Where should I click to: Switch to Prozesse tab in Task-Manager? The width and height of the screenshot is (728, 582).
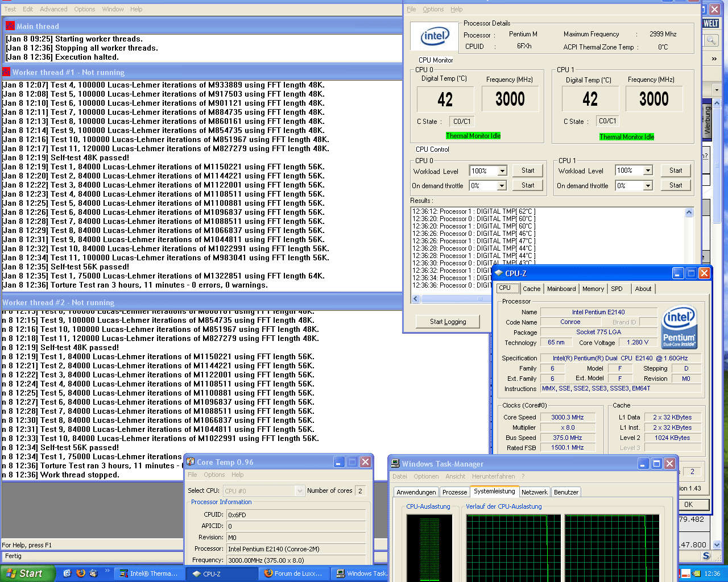pos(454,492)
